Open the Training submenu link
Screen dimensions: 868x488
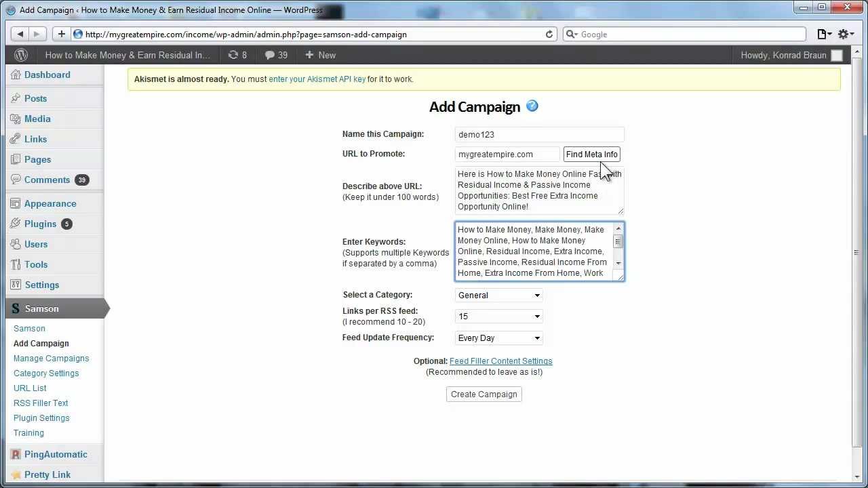tap(28, 432)
